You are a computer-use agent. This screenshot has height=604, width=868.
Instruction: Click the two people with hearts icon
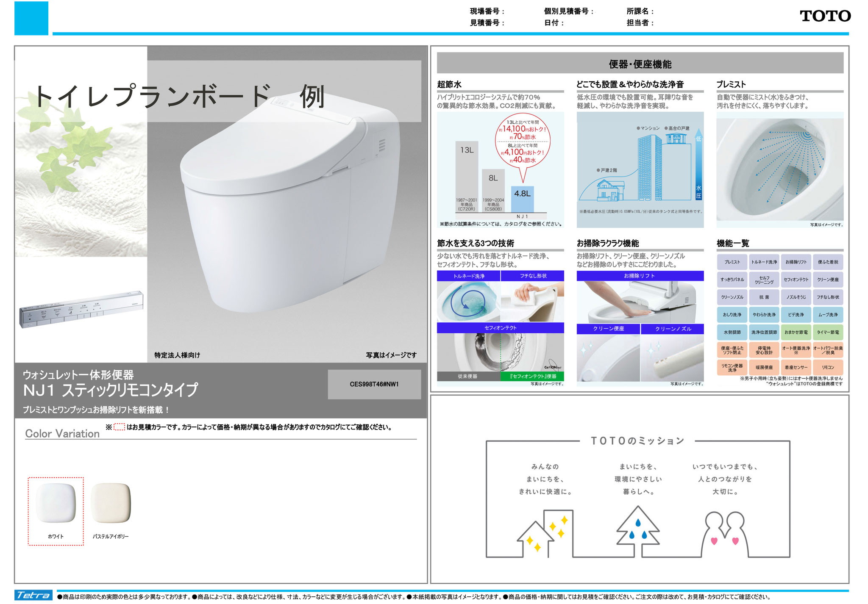724,534
